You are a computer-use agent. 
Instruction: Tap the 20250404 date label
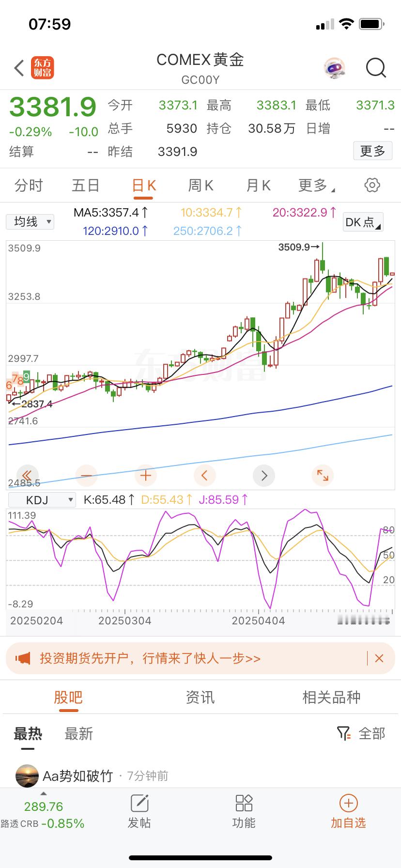pos(258,620)
